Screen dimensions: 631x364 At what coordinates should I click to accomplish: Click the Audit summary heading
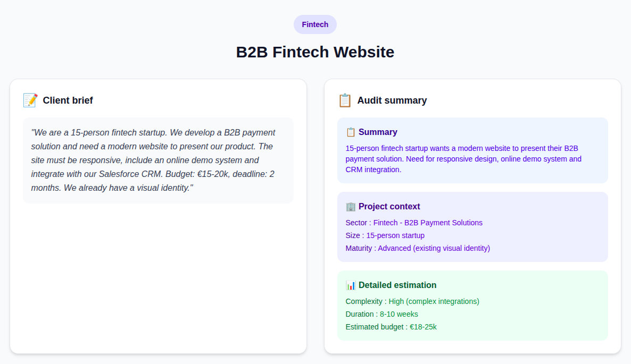click(392, 100)
